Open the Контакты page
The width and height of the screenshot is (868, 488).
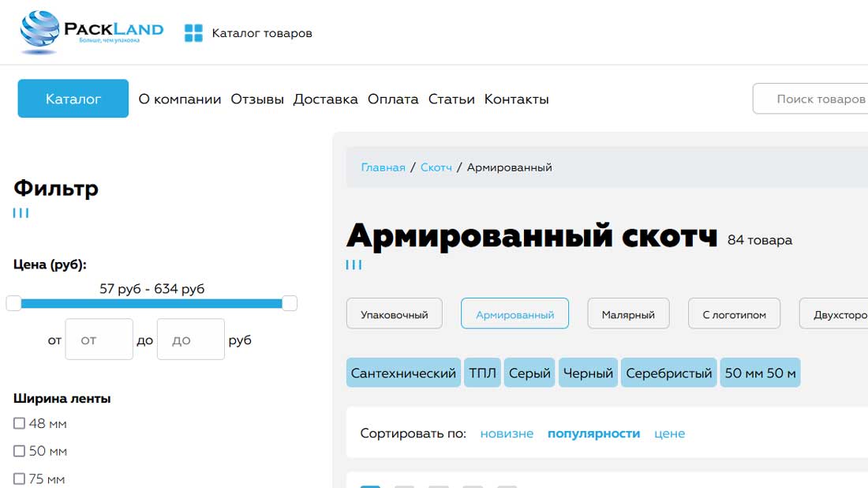(x=516, y=99)
